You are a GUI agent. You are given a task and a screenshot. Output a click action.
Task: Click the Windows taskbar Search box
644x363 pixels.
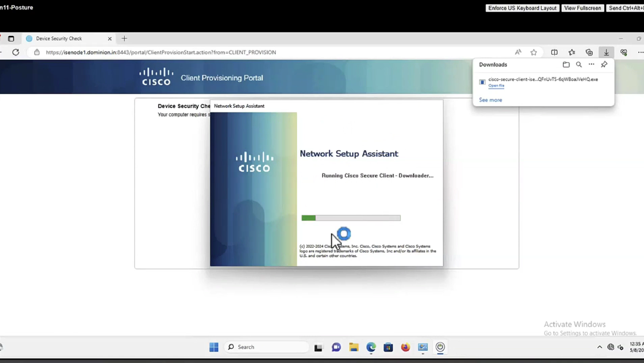click(267, 347)
